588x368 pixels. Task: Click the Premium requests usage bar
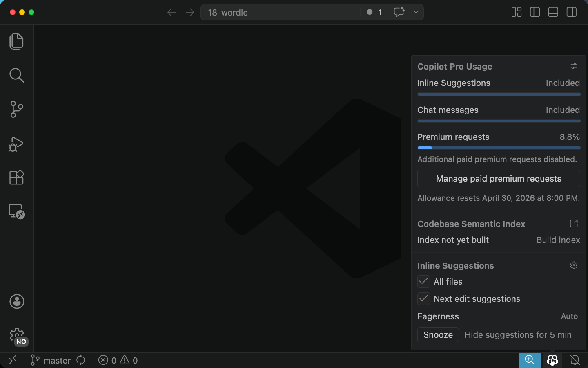(x=499, y=148)
